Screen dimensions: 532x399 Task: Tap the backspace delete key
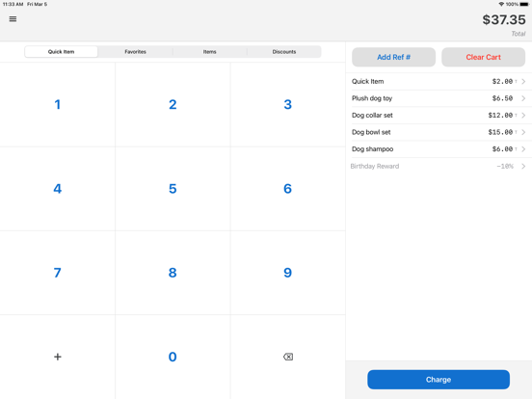point(288,357)
